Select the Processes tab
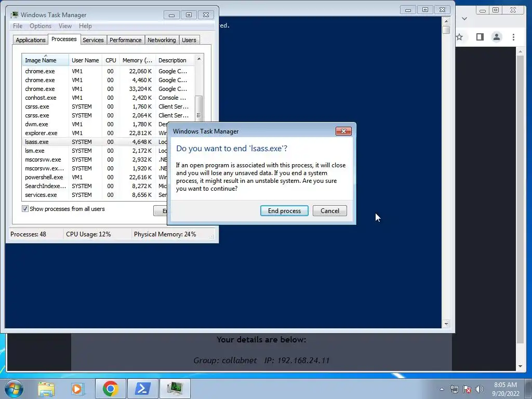 pyautogui.click(x=64, y=39)
